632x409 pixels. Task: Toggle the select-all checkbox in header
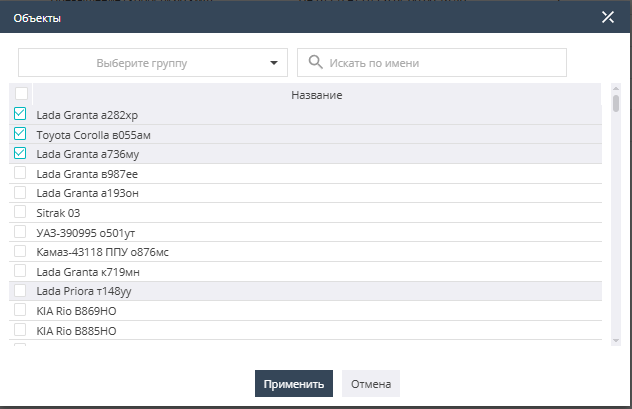[x=21, y=93]
